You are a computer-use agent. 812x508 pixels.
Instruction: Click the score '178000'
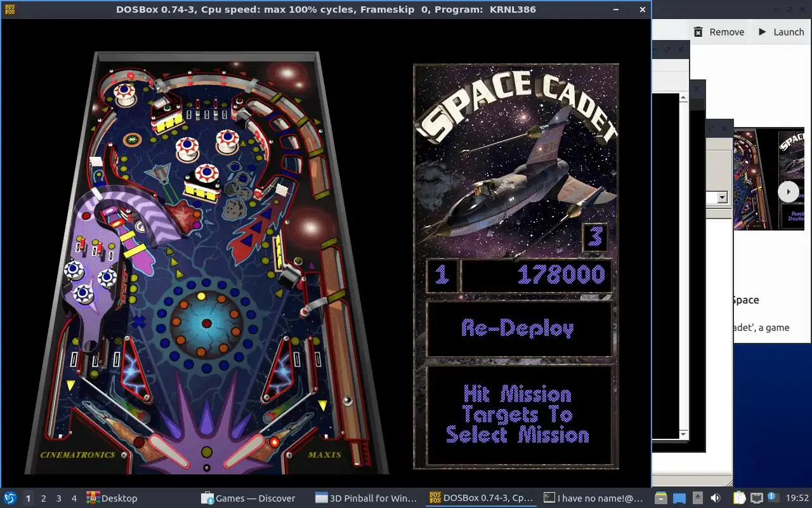[x=561, y=274]
